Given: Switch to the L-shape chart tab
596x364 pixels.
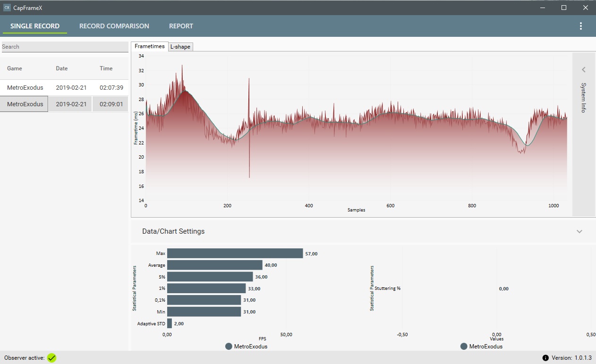Looking at the screenshot, I should coord(180,47).
